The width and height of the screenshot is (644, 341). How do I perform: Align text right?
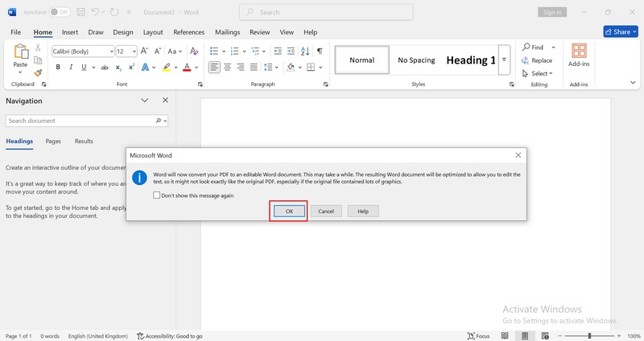click(241, 67)
